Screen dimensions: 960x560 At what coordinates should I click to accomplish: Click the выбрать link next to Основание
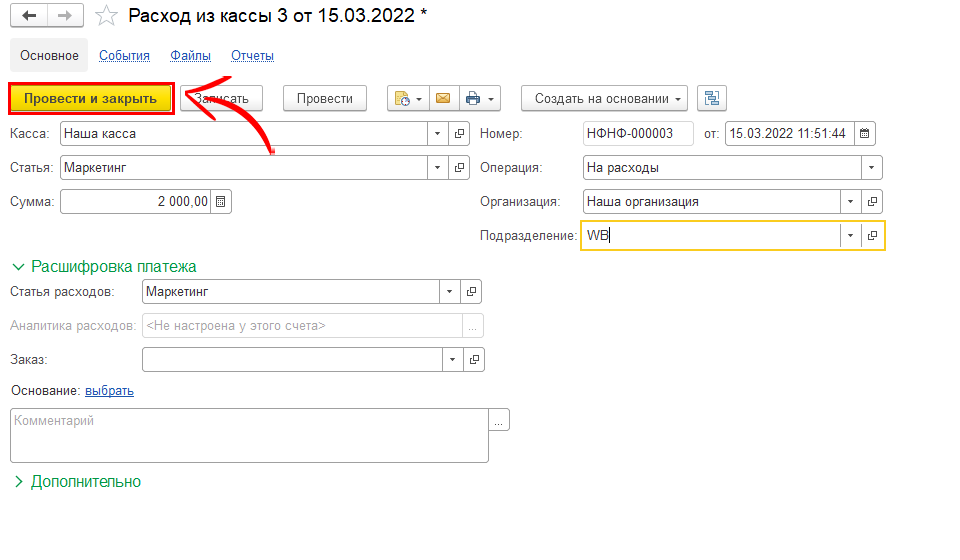pos(109,391)
